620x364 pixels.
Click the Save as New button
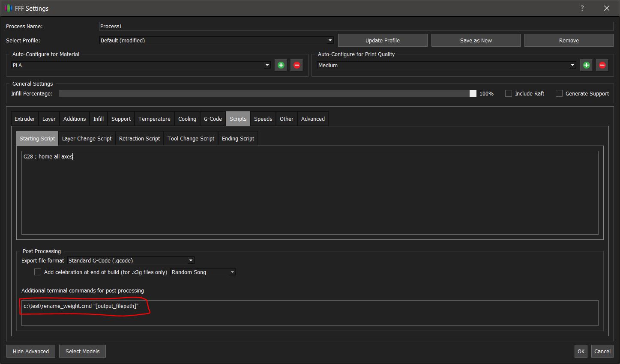(x=476, y=40)
